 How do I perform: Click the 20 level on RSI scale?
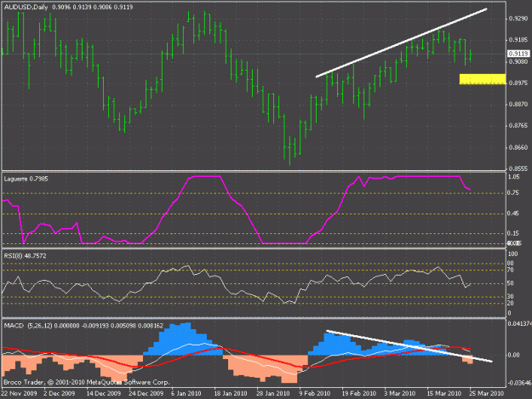click(x=511, y=304)
